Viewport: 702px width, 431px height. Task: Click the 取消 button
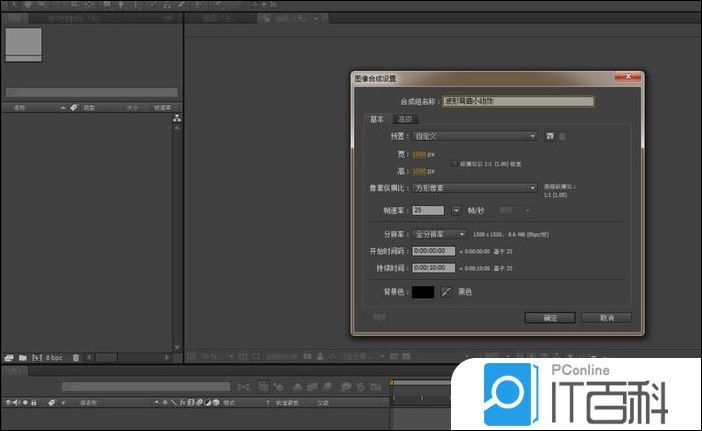(x=606, y=317)
